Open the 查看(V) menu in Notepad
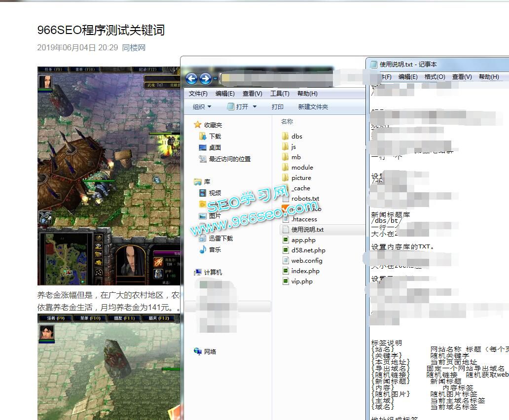 (462, 76)
